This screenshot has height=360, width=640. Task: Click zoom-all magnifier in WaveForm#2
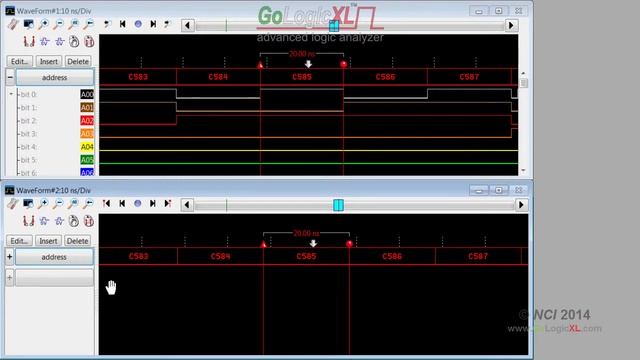tap(73, 204)
